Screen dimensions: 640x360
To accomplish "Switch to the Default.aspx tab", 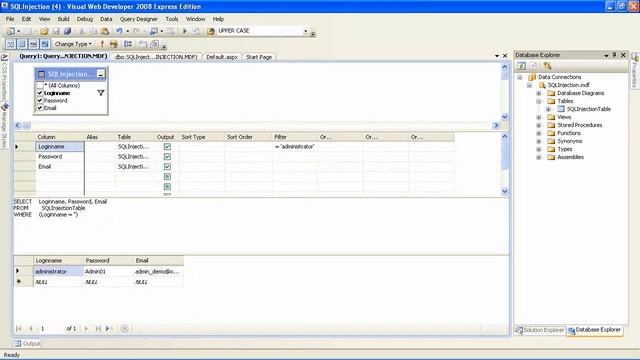I will point(222,57).
